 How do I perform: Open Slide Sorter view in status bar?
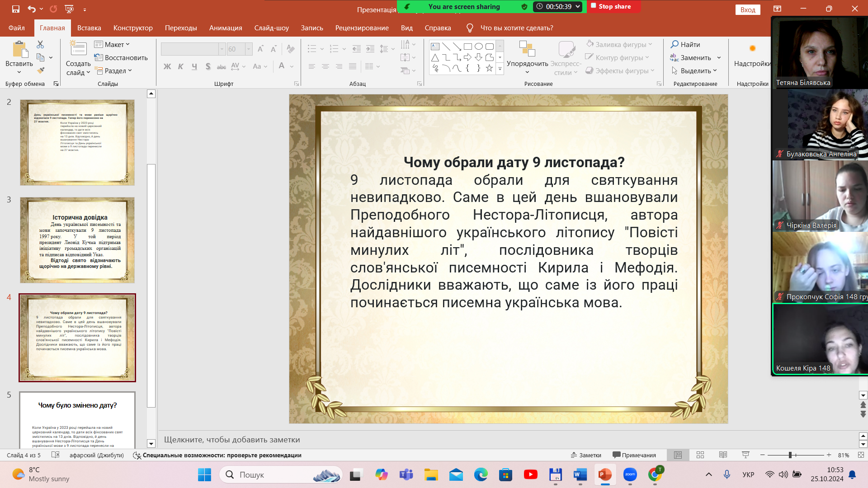700,455
